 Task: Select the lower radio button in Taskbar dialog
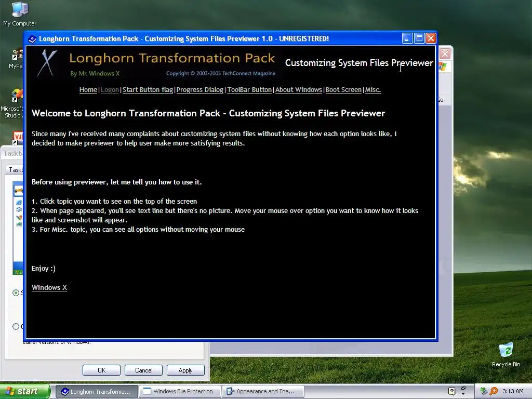click(16, 326)
